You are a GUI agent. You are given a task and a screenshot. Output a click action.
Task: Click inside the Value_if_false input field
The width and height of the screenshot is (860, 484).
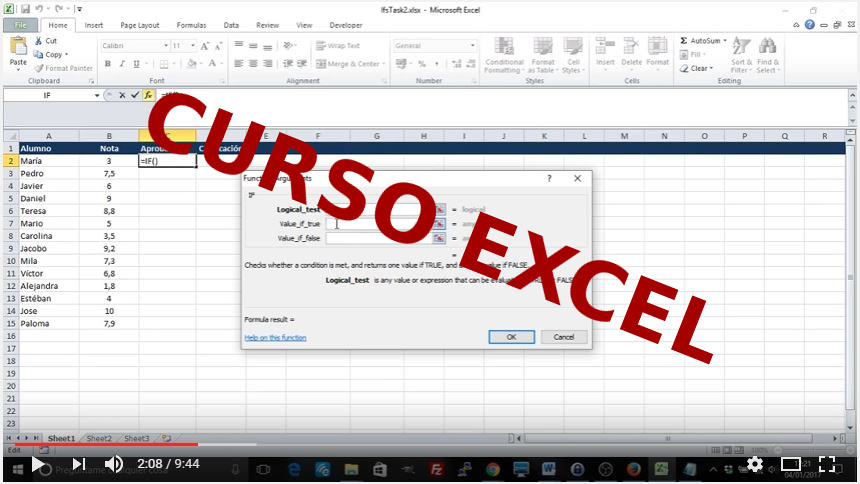click(x=379, y=238)
